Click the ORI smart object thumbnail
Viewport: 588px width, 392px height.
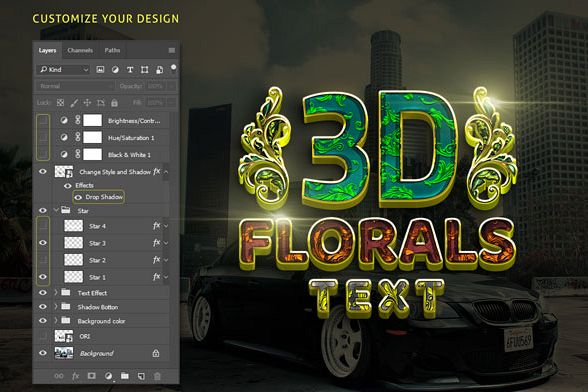[64, 336]
